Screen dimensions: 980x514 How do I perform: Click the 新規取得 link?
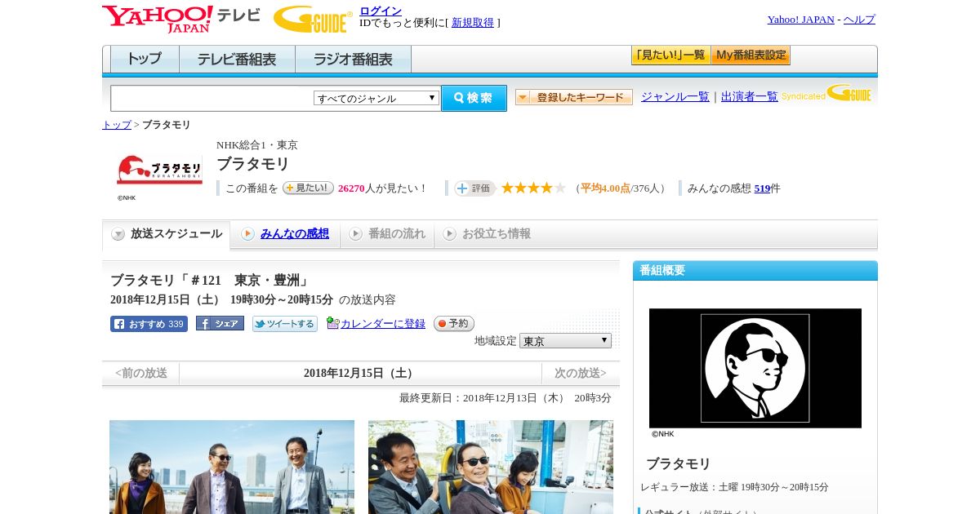(473, 23)
